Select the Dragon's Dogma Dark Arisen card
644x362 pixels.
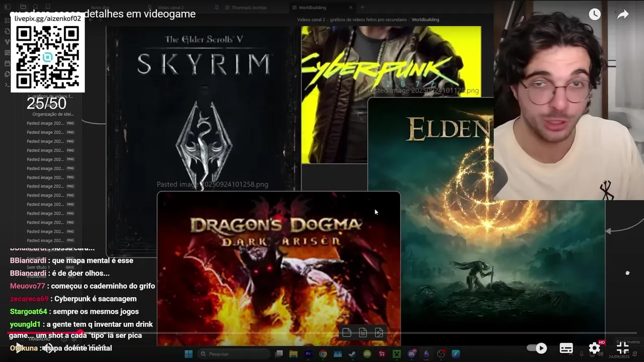coord(279,269)
